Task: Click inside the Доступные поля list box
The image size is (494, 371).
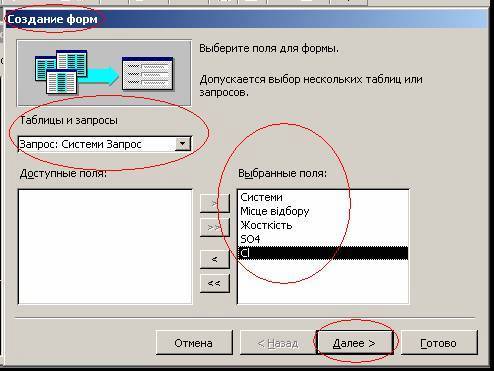Action: [105, 247]
